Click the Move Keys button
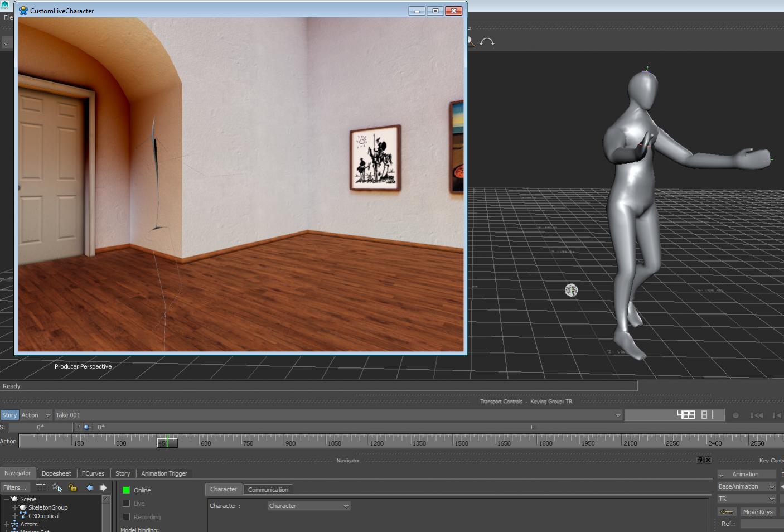 757,512
